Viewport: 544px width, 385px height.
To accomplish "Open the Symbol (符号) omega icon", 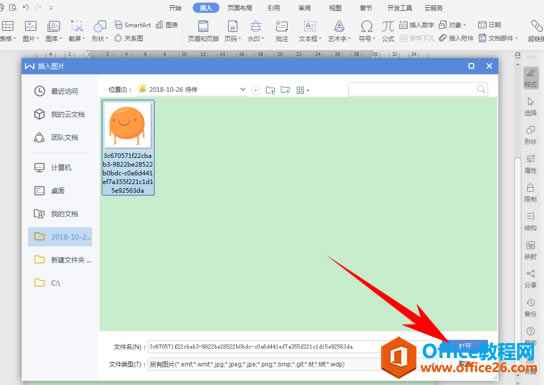I will pos(366,31).
